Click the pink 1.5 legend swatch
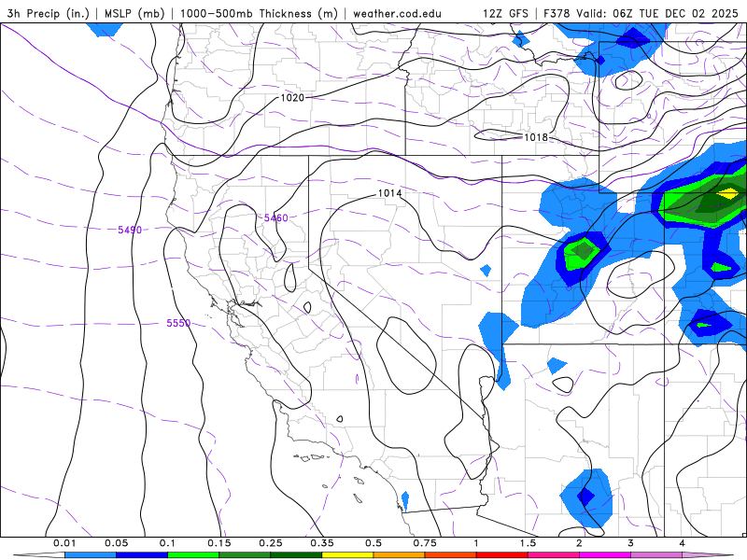The image size is (747, 560). point(554,555)
